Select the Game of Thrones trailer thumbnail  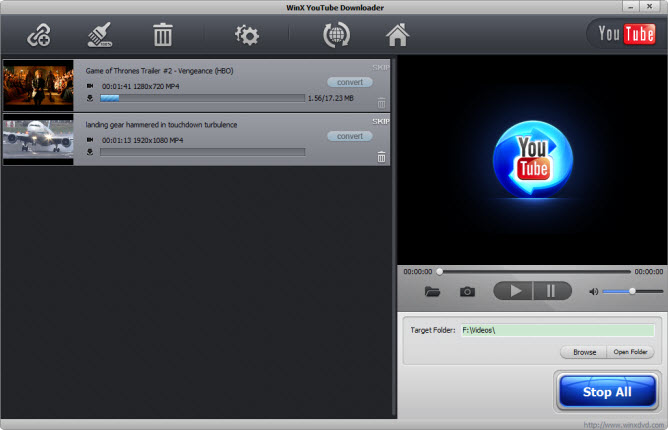point(38,85)
